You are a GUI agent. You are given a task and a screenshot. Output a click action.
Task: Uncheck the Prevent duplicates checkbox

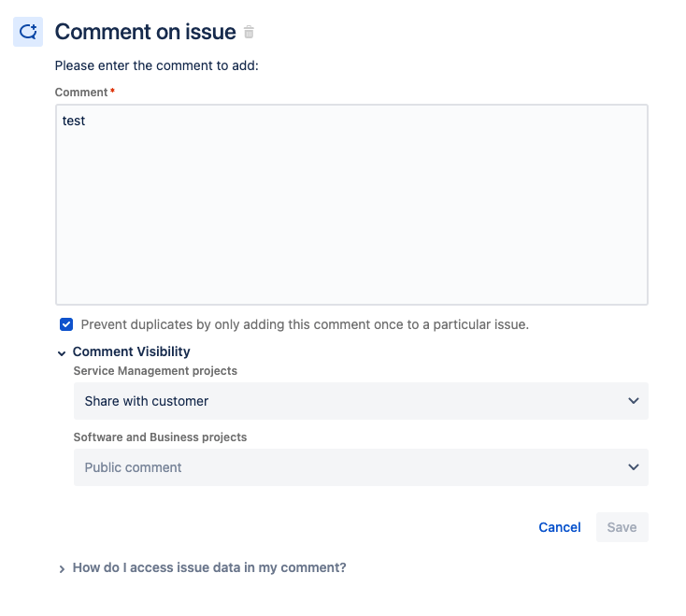point(66,324)
